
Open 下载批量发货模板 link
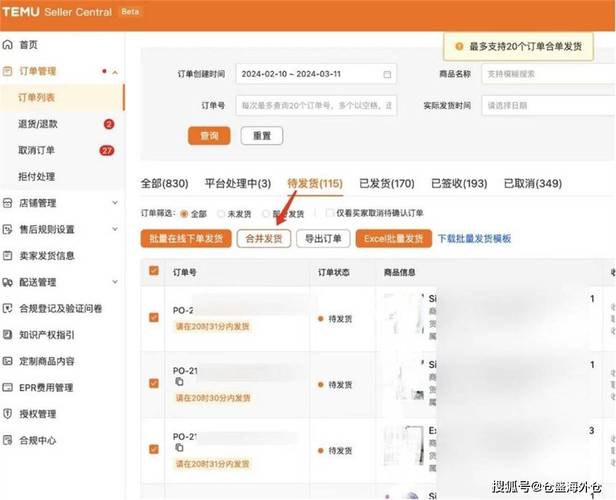tap(475, 239)
